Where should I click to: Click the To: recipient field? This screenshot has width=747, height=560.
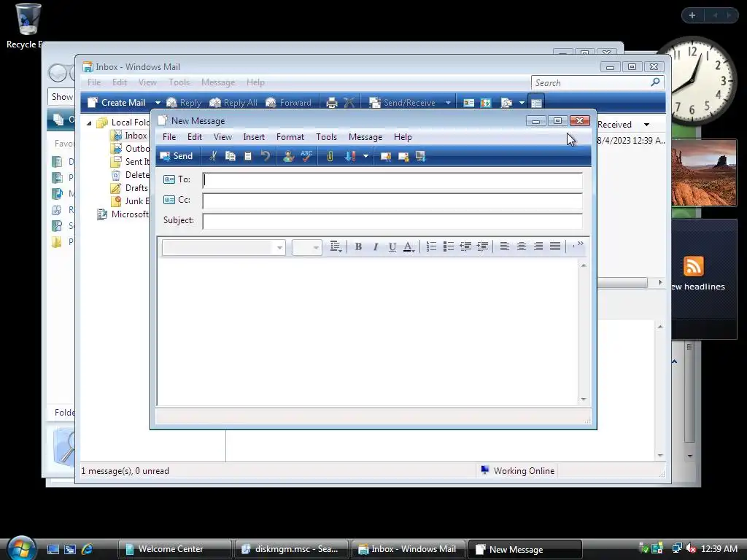pyautogui.click(x=392, y=180)
